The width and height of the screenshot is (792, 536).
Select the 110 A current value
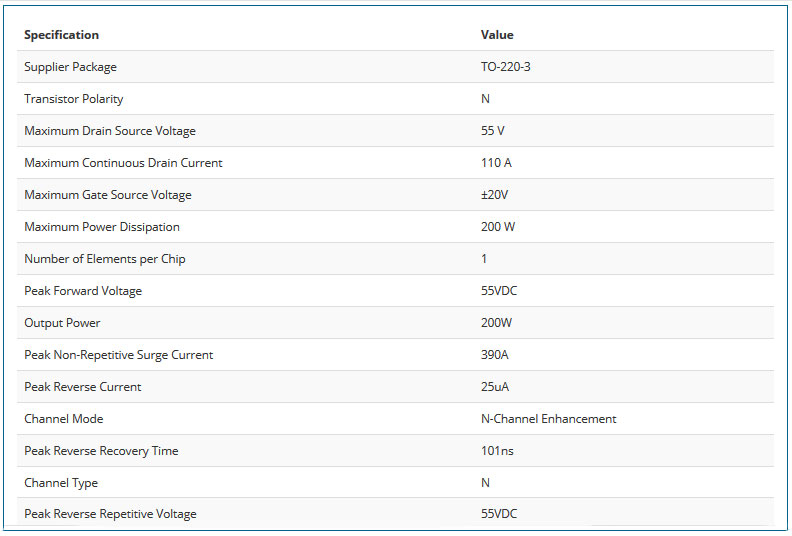(x=497, y=163)
